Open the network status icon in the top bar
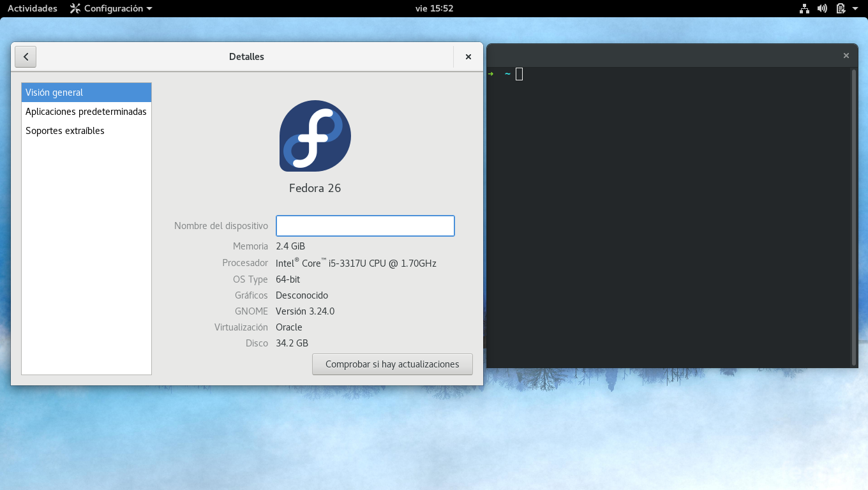 click(804, 8)
